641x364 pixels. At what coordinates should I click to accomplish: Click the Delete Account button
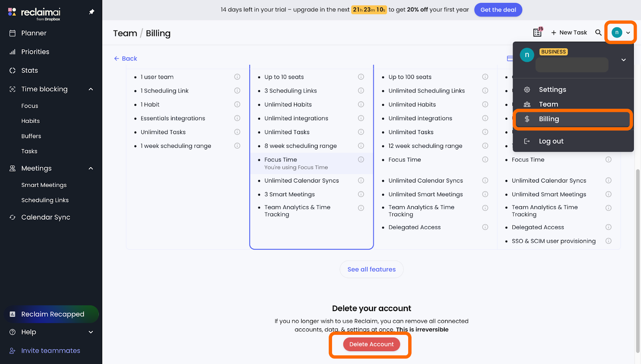[371, 344]
